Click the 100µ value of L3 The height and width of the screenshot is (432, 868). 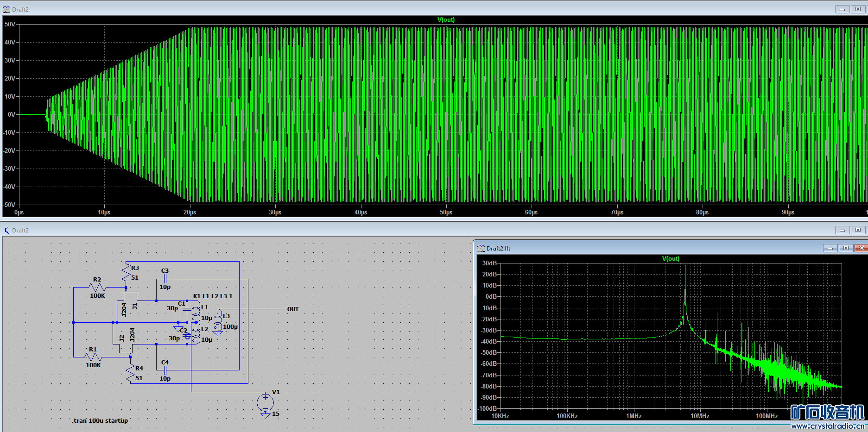pos(230,326)
